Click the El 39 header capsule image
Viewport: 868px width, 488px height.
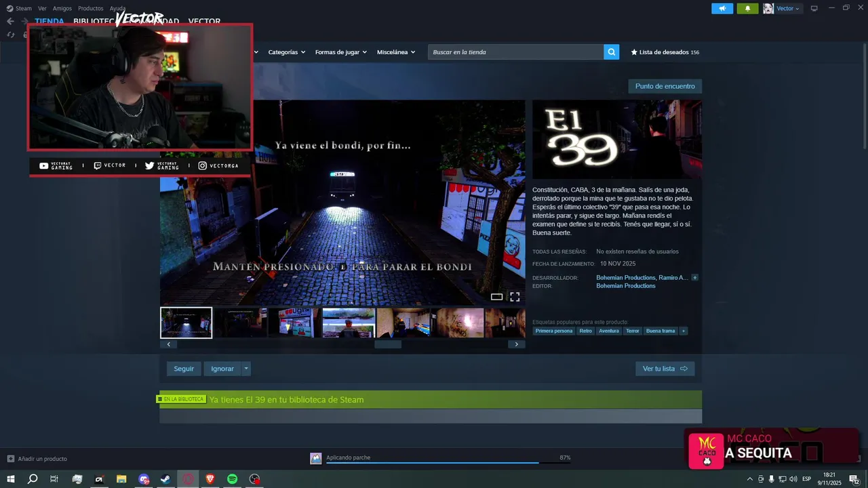click(x=617, y=140)
